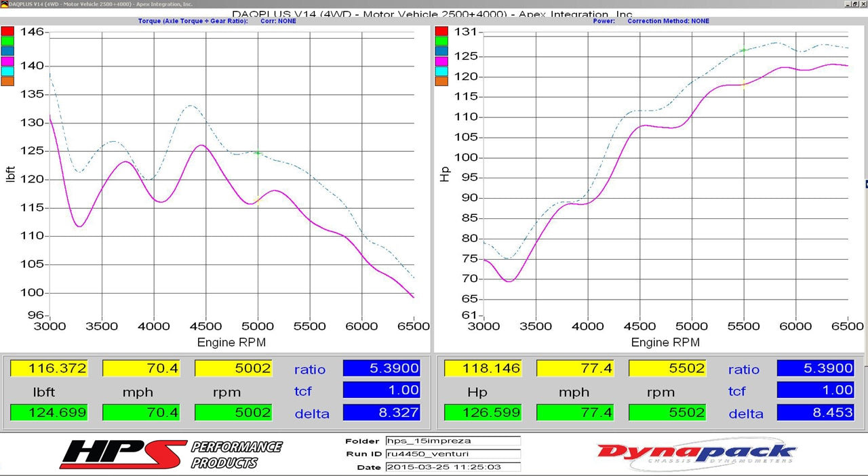Image resolution: width=868 pixels, height=476 pixels.
Task: Select the blue trace color box on power graph
Action: [x=441, y=50]
